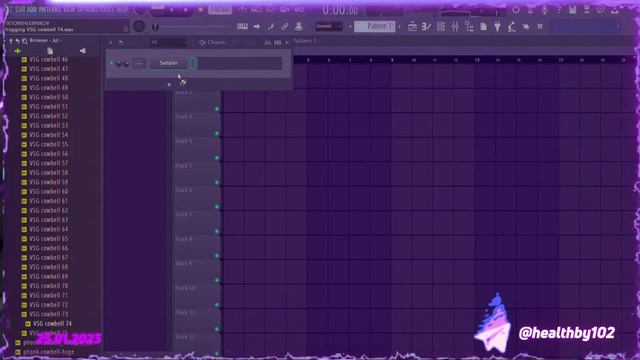Viewport: 640px width, 360px height.
Task: Toggle typing keyboard to piano icon
Action: click(242, 27)
